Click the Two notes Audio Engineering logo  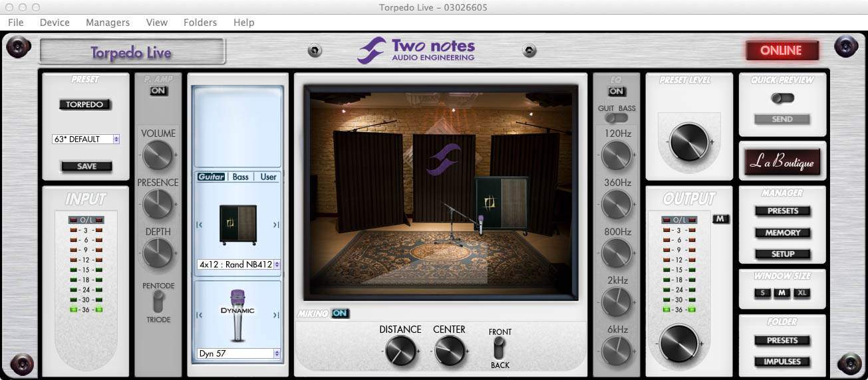tap(416, 50)
